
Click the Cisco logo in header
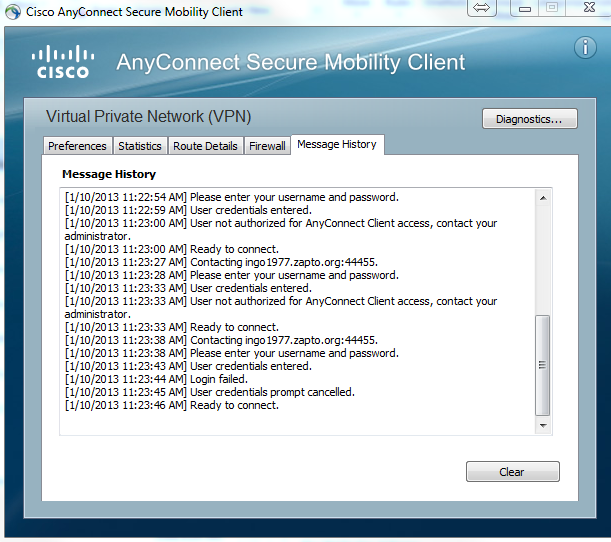[63, 62]
